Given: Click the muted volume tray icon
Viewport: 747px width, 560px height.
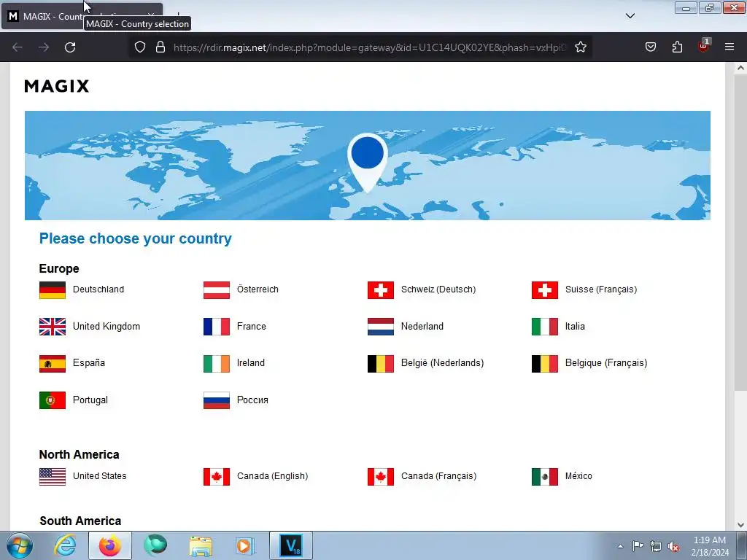Looking at the screenshot, I should point(673,547).
